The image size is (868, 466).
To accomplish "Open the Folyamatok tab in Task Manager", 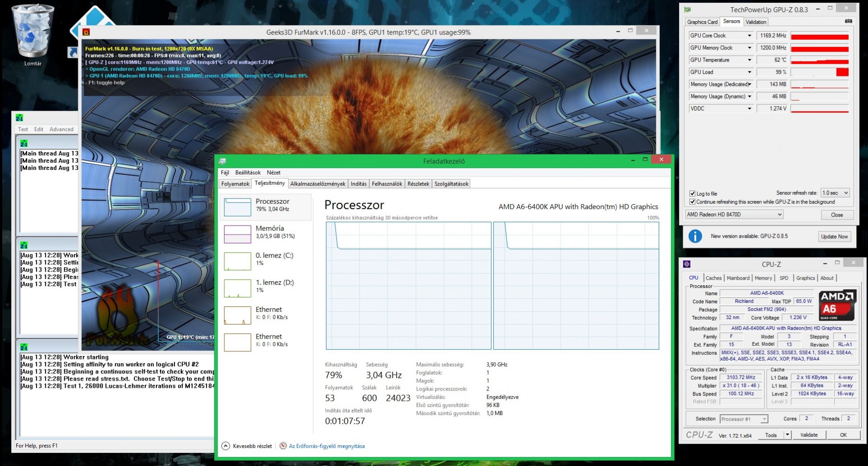I will click(x=235, y=184).
